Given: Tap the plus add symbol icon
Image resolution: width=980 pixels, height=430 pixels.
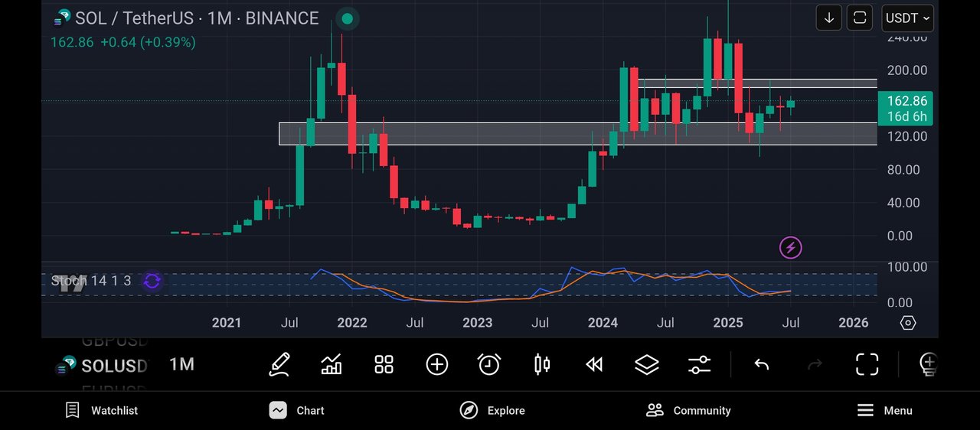Looking at the screenshot, I should 436,364.
